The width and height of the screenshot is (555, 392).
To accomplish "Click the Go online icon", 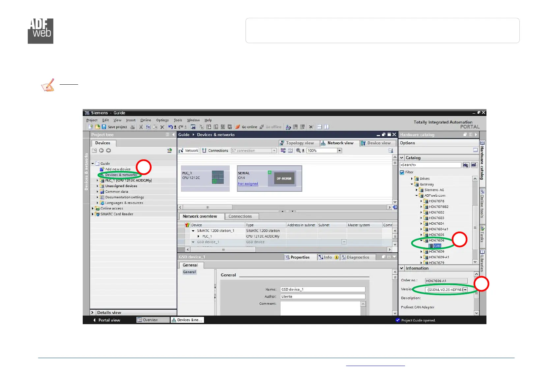I will (x=238, y=127).
